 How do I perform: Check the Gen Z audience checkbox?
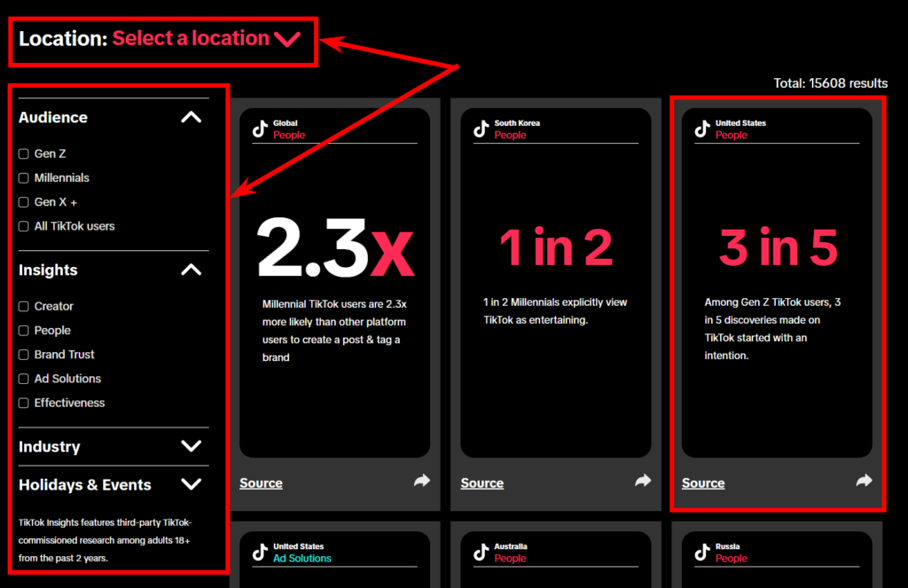pos(24,153)
